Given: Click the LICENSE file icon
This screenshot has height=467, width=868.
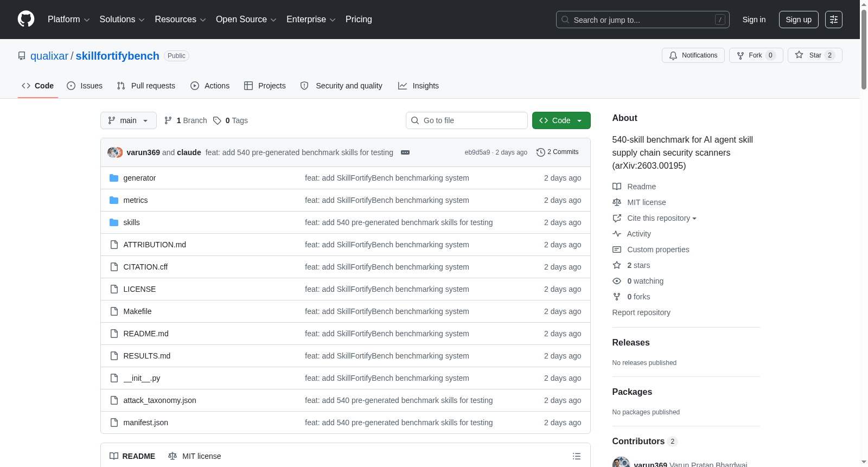Looking at the screenshot, I should [x=114, y=289].
